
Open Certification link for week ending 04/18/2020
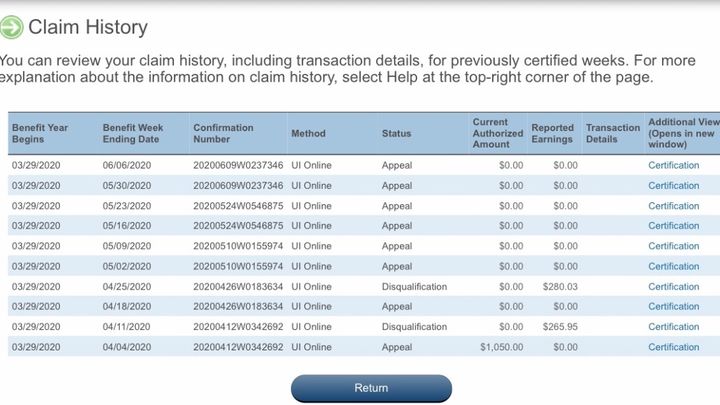(x=674, y=306)
